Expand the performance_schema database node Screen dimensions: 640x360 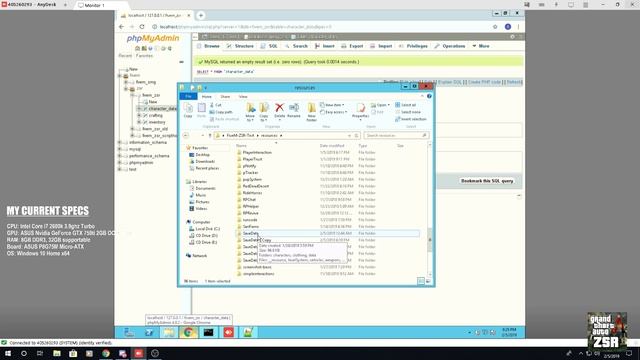120,156
